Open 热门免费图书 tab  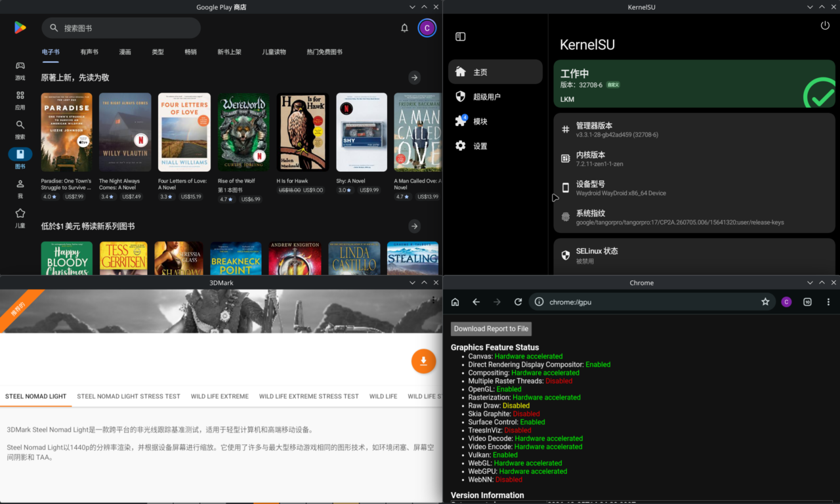[324, 52]
